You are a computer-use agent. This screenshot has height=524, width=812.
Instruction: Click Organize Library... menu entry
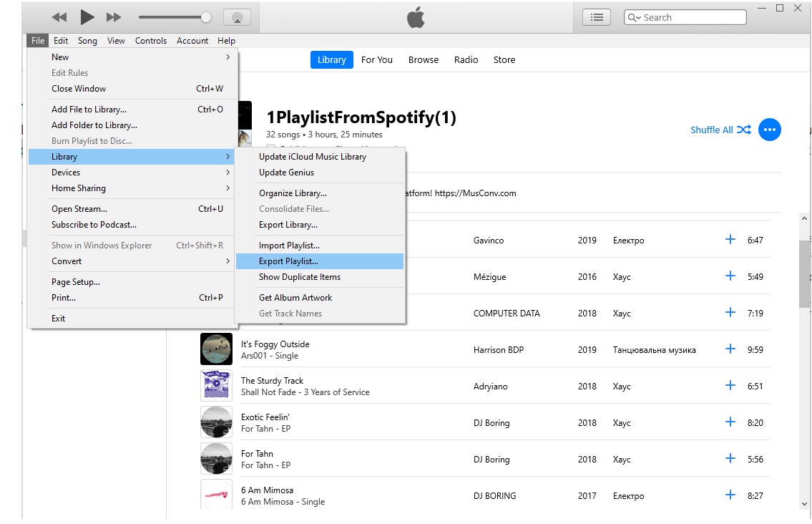point(320,193)
